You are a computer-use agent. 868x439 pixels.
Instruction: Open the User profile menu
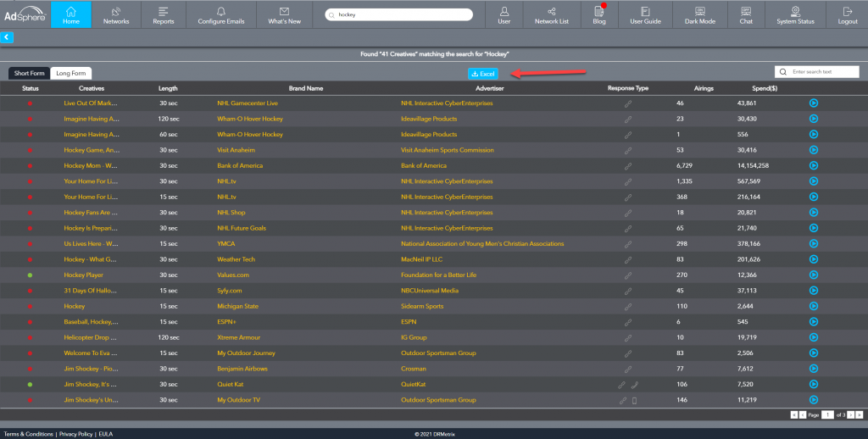504,14
